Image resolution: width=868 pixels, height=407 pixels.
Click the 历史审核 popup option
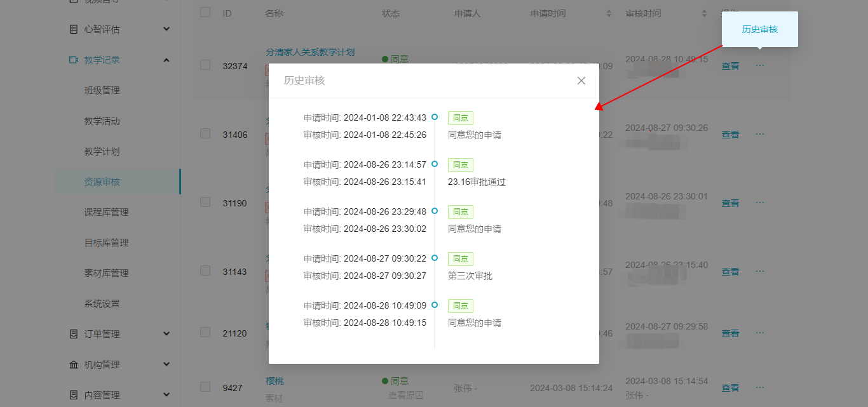(x=760, y=29)
